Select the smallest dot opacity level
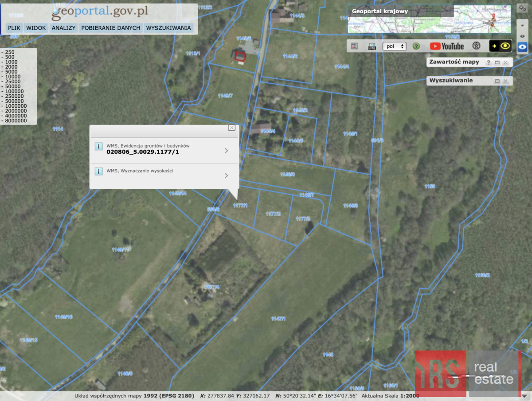 522,26
